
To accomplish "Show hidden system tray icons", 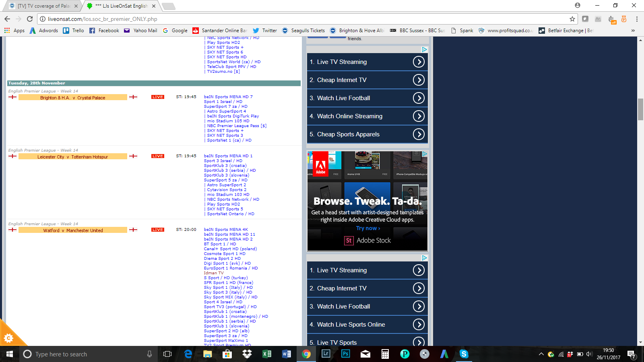I will 541,354.
